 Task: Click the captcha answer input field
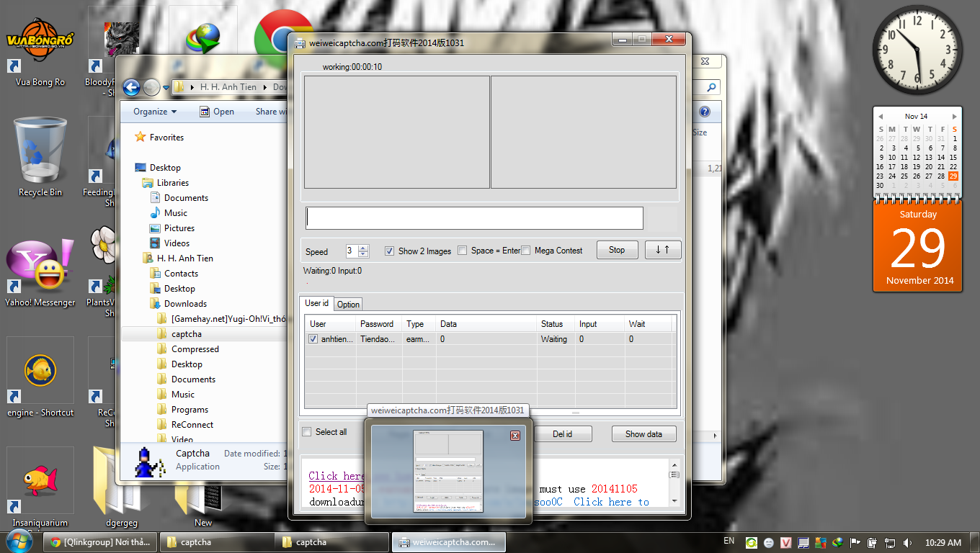[x=474, y=218]
